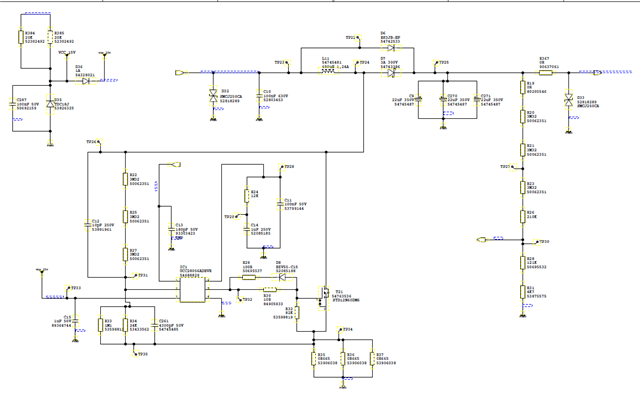Select the R26 210K resistor
Image resolution: width=640 pixels, height=401 pixels.
click(522, 216)
